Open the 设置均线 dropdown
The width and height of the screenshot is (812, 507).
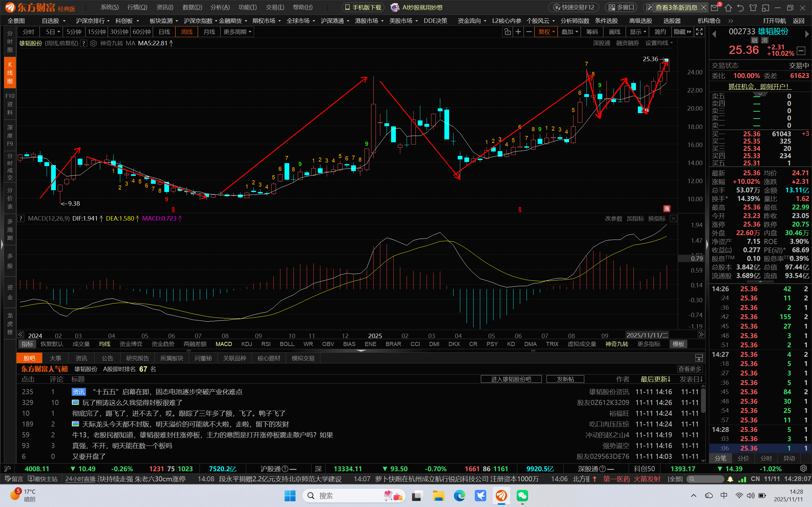[659, 43]
